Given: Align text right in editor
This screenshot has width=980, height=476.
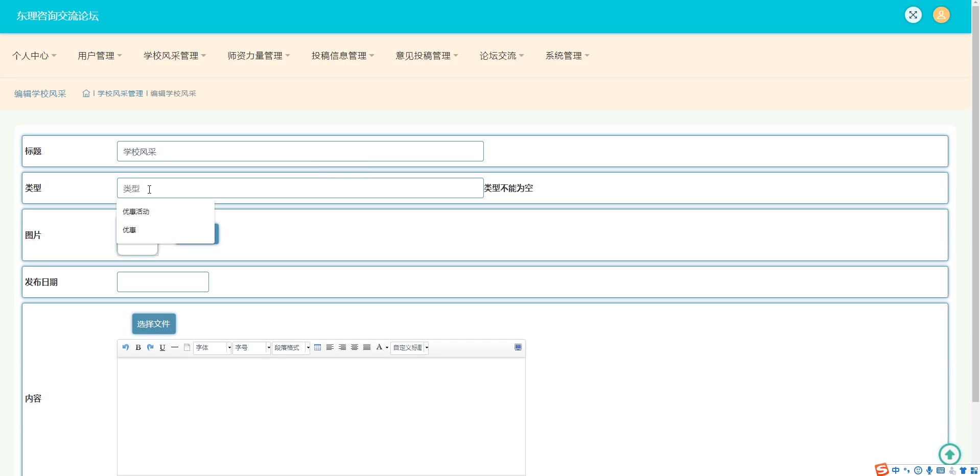Looking at the screenshot, I should tap(342, 347).
